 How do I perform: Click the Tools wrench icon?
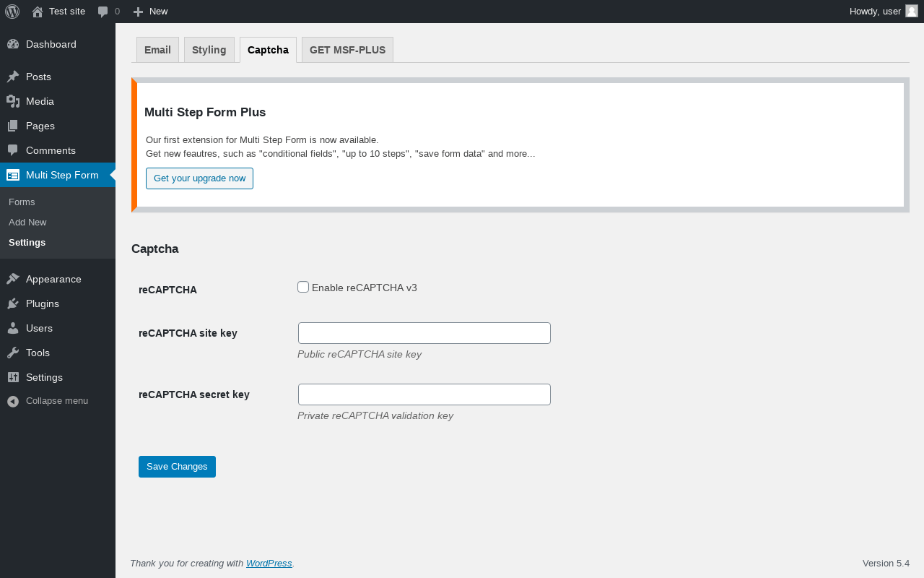(13, 353)
